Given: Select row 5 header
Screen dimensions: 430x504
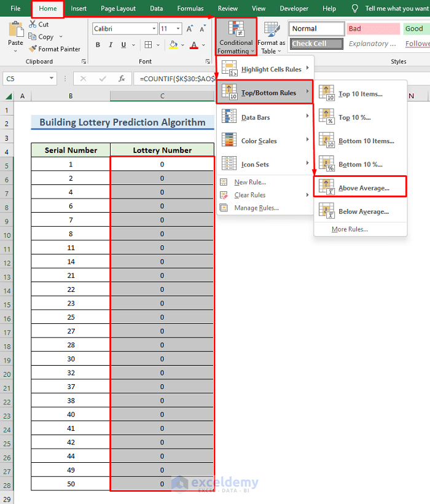Looking at the screenshot, I should tap(7, 165).
